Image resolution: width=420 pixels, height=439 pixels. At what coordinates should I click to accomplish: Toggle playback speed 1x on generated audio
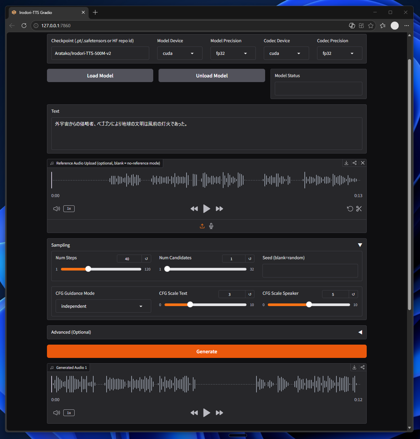tap(69, 413)
